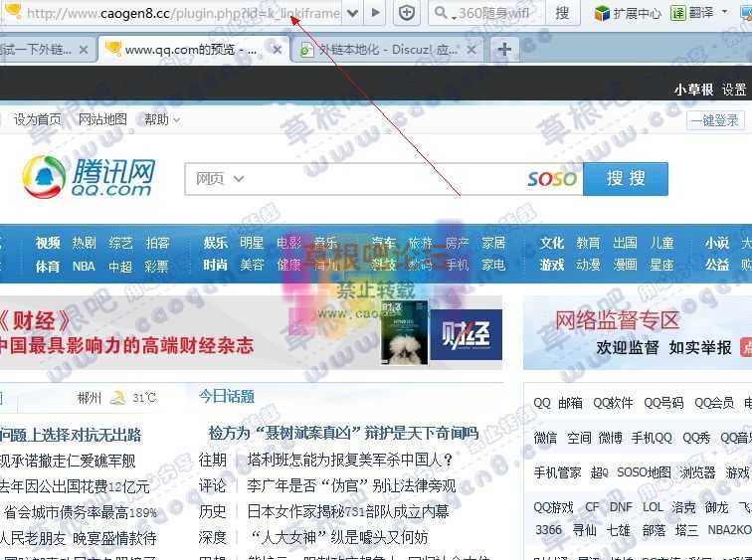The height and width of the screenshot is (560, 752).
Task: Open the 设为首页 link
Action: point(37,119)
